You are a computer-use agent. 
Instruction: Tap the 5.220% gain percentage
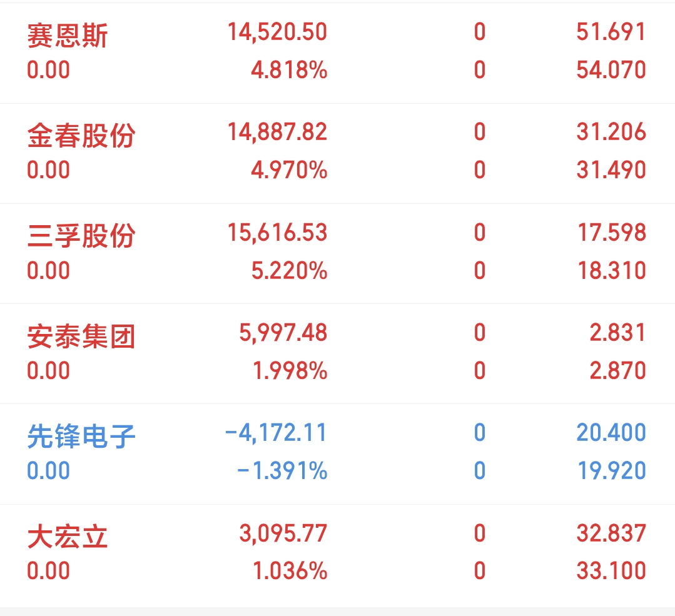tap(289, 271)
